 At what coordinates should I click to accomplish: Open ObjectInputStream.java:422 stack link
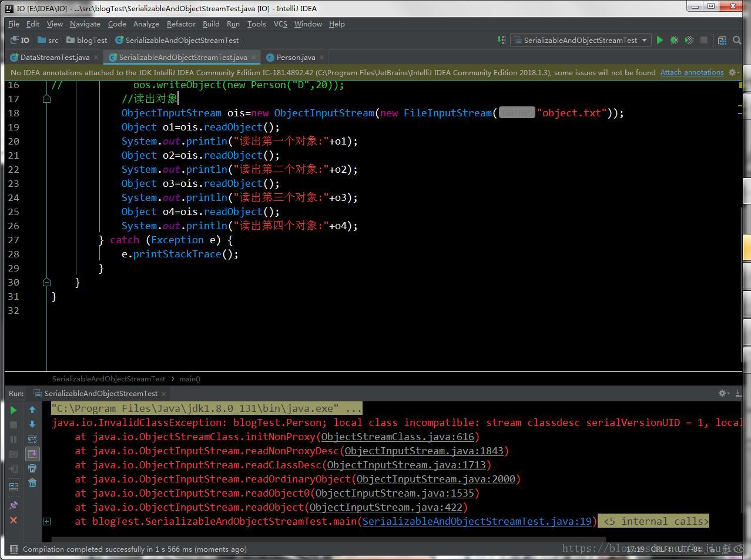point(385,507)
